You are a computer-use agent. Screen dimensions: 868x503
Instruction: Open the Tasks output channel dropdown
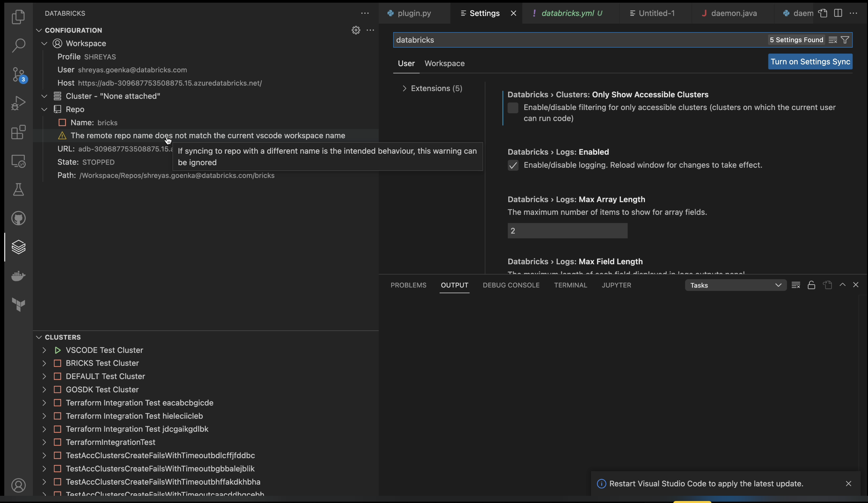(735, 285)
